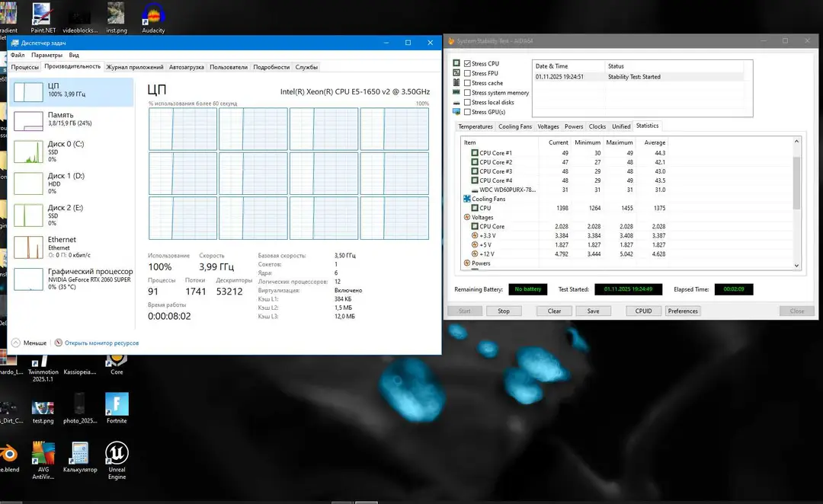
Task: Uncheck the Stress CPU checkbox
Action: tap(467, 63)
